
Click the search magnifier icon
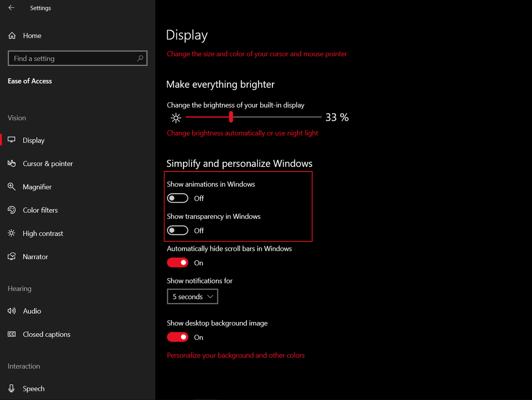[x=140, y=58]
